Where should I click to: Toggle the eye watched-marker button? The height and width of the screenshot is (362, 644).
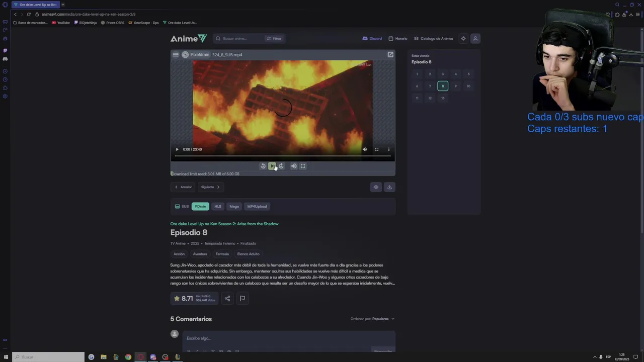click(376, 187)
